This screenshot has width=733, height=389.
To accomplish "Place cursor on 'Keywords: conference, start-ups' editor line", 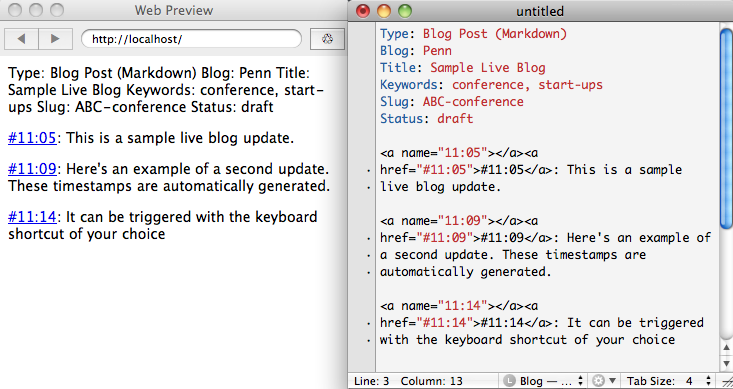I will click(491, 85).
